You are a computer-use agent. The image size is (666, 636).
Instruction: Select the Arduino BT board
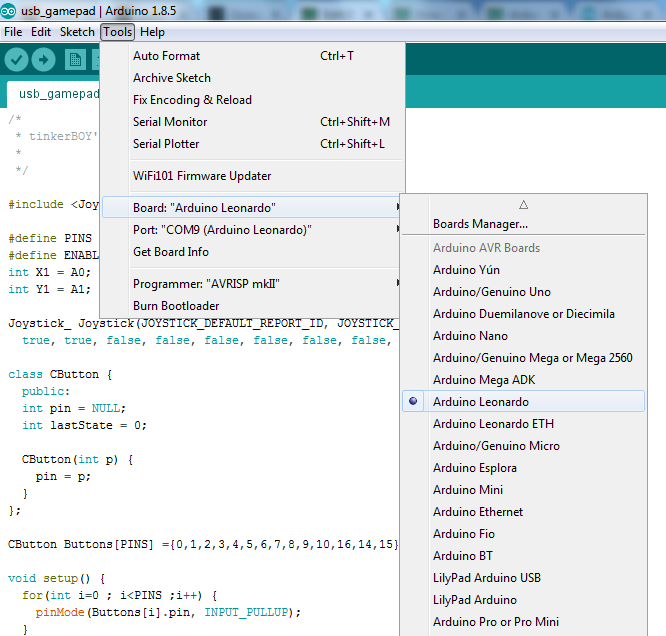click(523, 556)
